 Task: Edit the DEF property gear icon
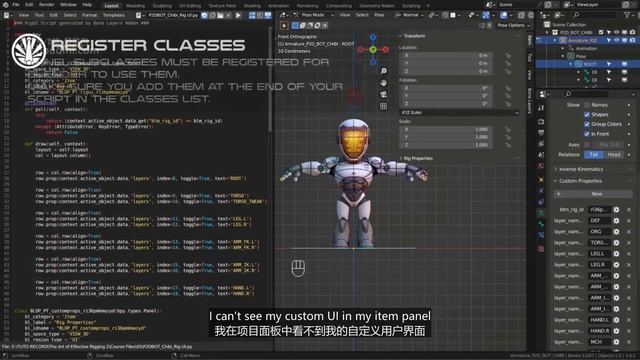pyautogui.click(x=616, y=220)
